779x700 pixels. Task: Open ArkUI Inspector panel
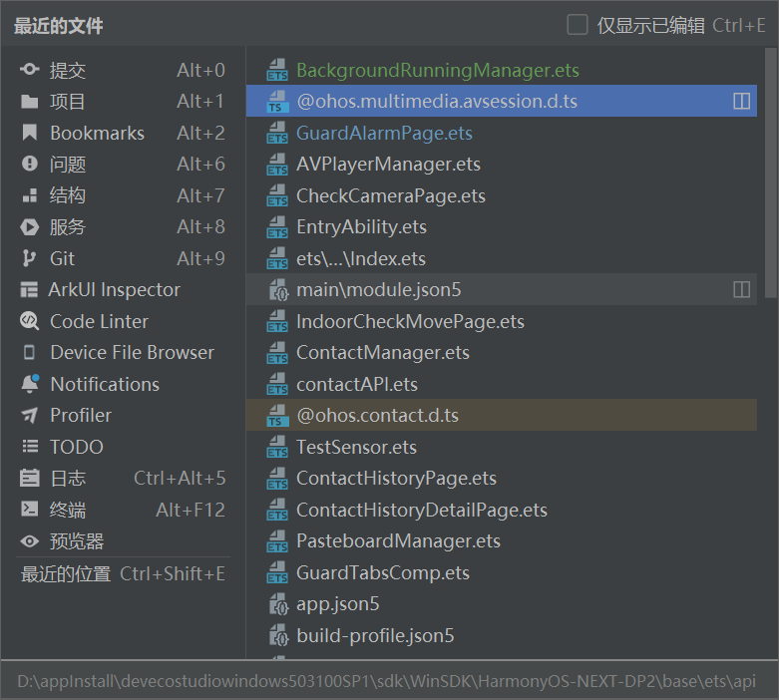pyautogui.click(x=123, y=289)
